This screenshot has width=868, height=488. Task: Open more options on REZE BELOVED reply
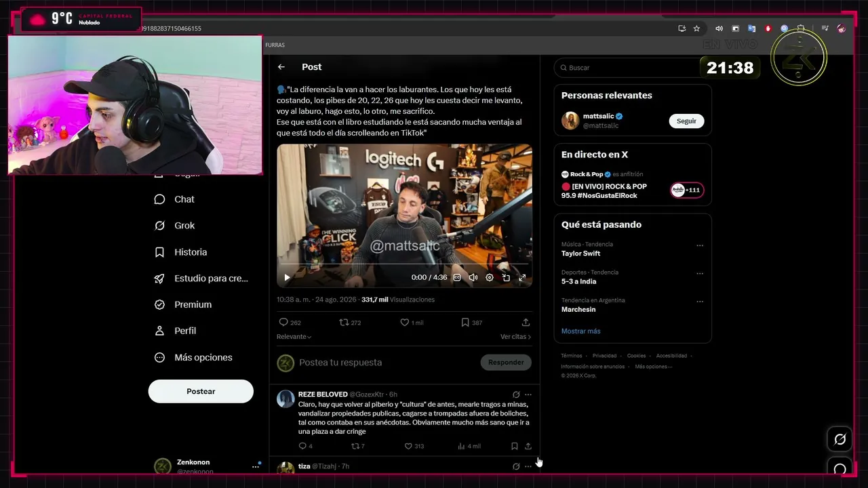coord(528,394)
